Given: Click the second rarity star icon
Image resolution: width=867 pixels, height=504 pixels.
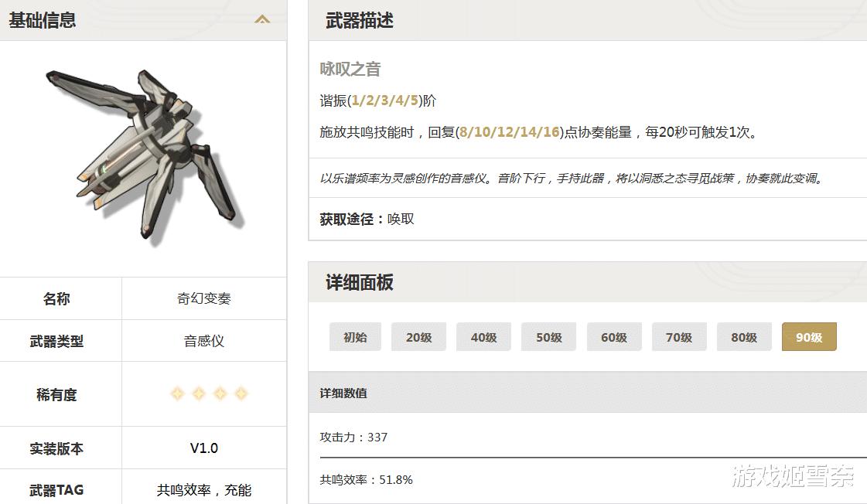Looking at the screenshot, I should pos(199,393).
